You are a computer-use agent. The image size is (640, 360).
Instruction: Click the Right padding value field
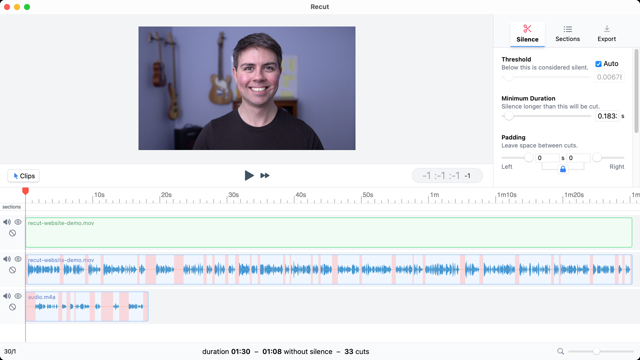click(x=578, y=158)
